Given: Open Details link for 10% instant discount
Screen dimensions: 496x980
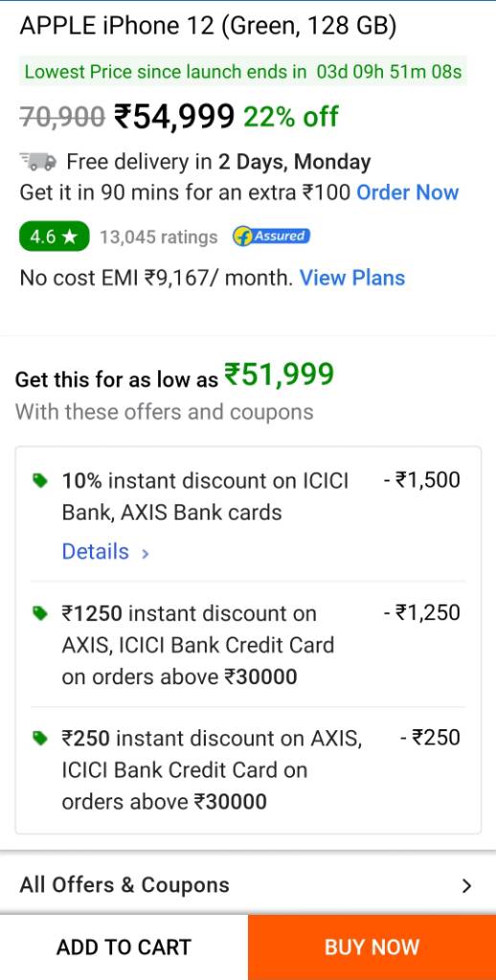Looking at the screenshot, I should (x=95, y=552).
